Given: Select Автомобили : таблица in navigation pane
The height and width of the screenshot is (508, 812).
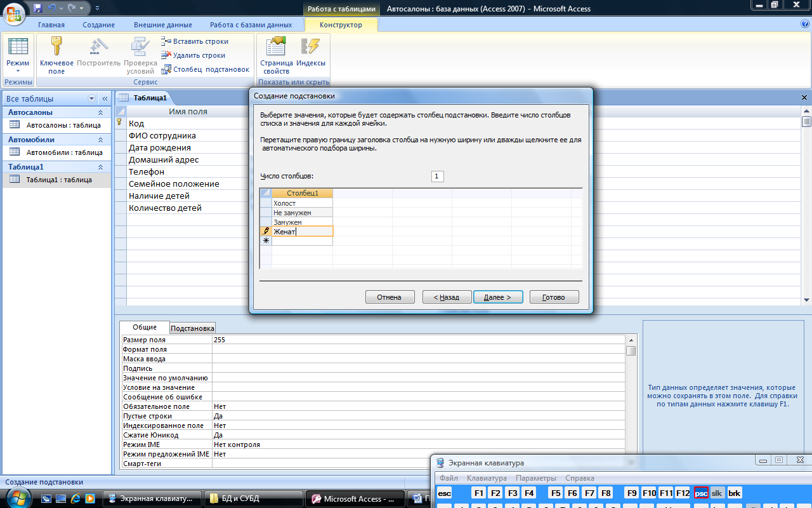Looking at the screenshot, I should (56, 152).
